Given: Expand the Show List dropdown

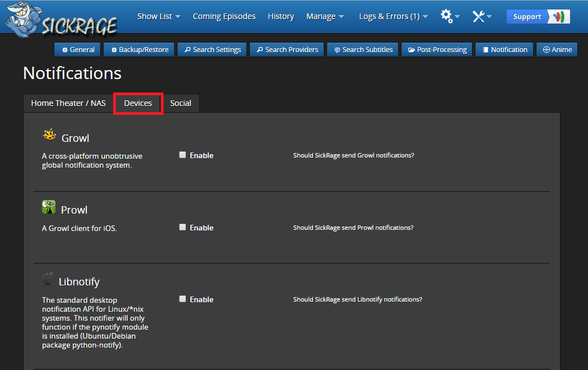Looking at the screenshot, I should point(158,16).
